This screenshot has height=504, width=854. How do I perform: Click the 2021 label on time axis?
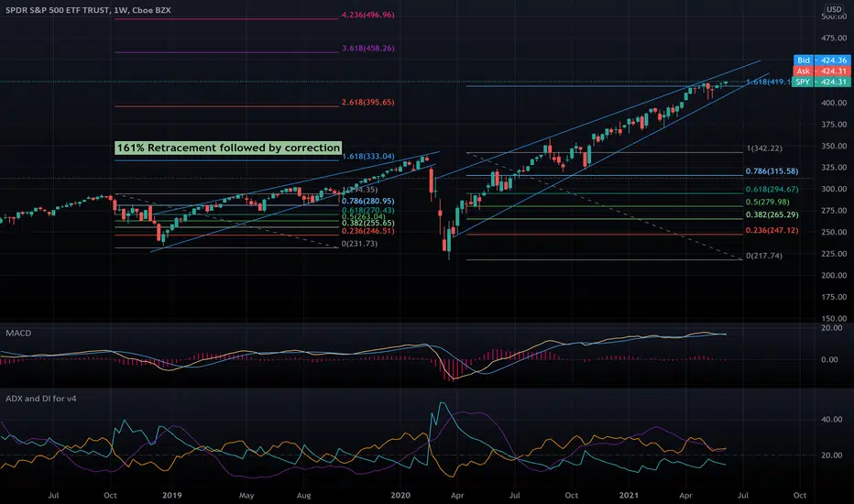coord(629,495)
